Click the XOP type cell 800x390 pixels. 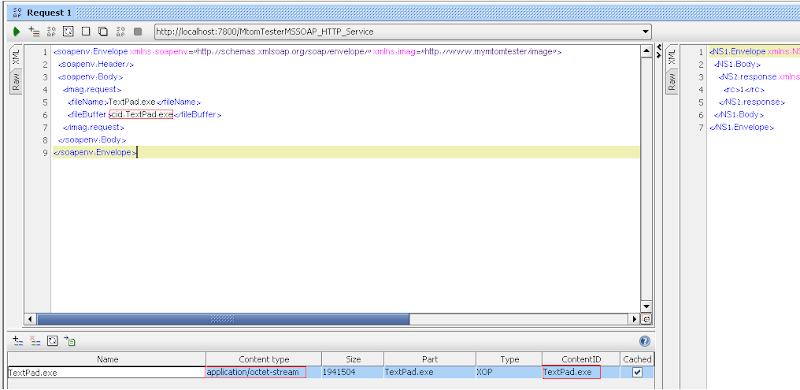click(x=509, y=372)
